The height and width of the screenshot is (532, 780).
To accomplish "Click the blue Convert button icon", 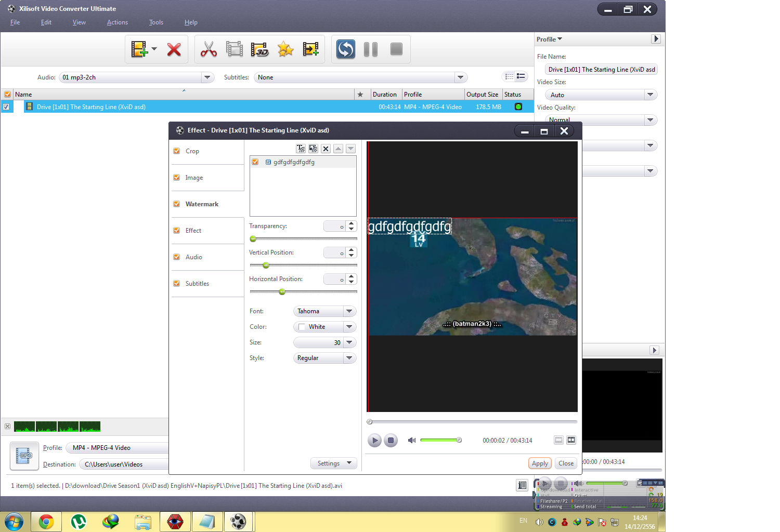I will (x=345, y=49).
